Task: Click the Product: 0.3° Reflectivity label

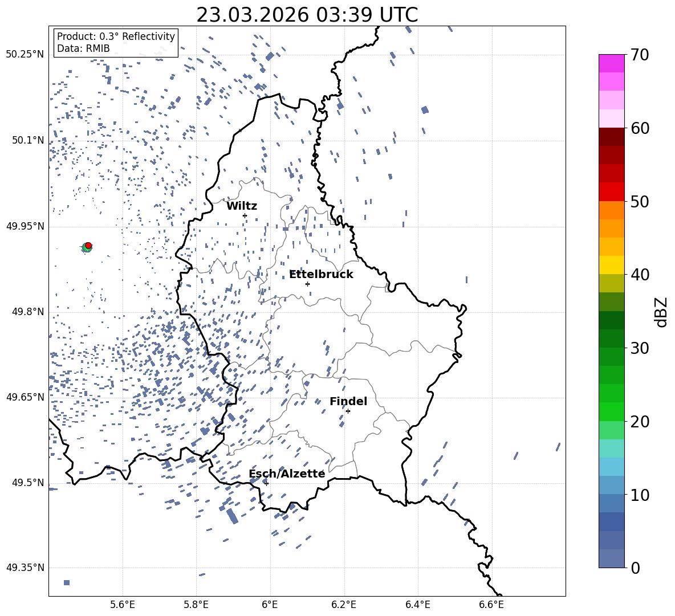Action: 116,36
